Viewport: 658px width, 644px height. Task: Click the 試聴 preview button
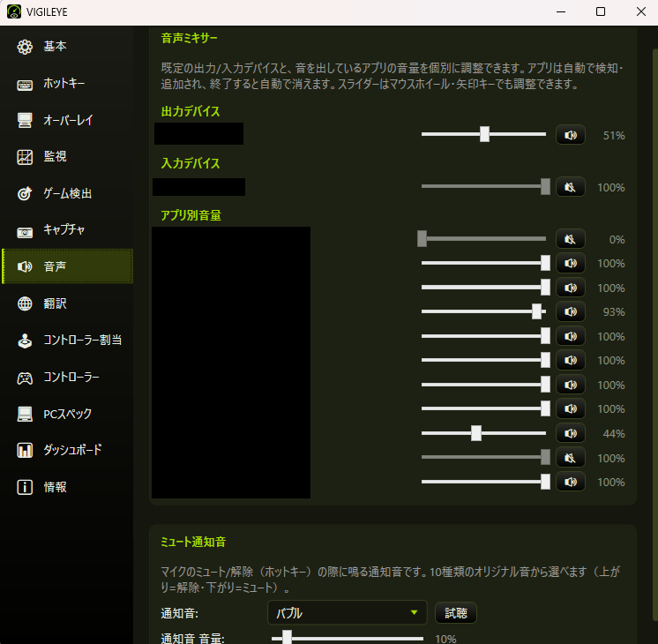[x=456, y=613]
